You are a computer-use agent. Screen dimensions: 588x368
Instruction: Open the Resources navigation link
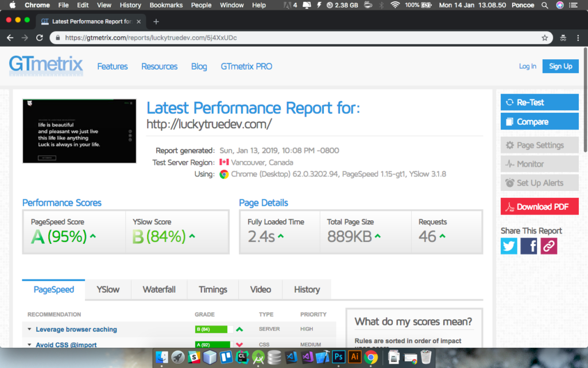click(160, 67)
